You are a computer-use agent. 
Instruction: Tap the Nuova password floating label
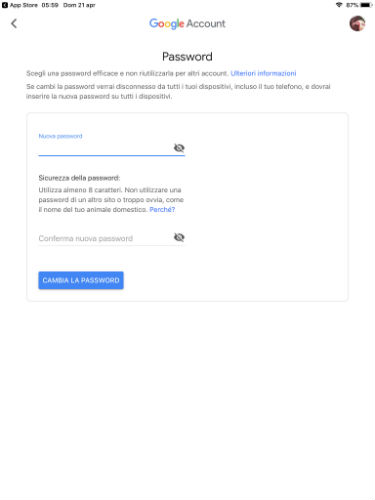[60, 136]
